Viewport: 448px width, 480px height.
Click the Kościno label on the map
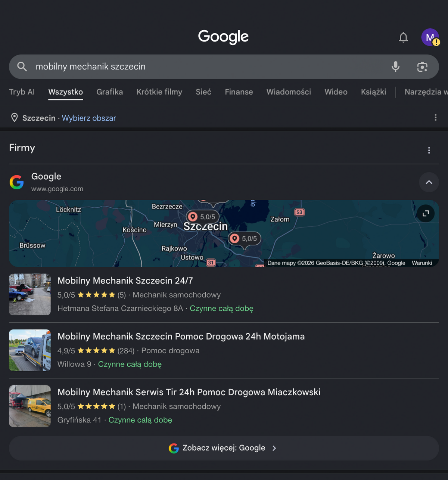[134, 230]
